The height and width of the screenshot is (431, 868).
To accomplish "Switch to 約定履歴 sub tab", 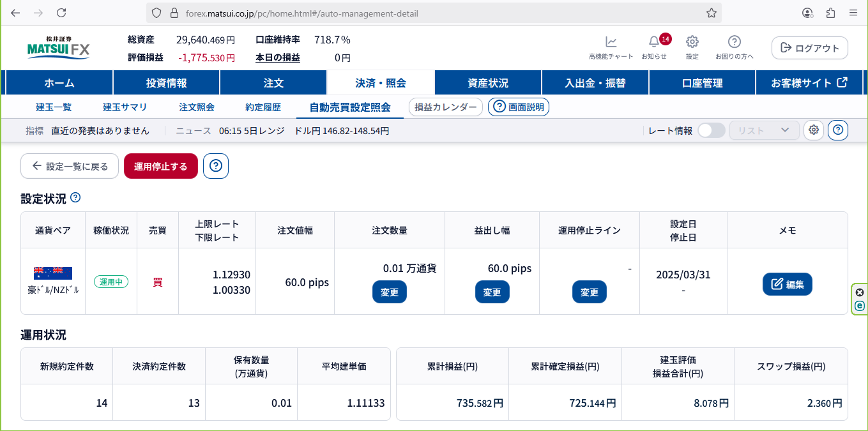I will coord(263,107).
